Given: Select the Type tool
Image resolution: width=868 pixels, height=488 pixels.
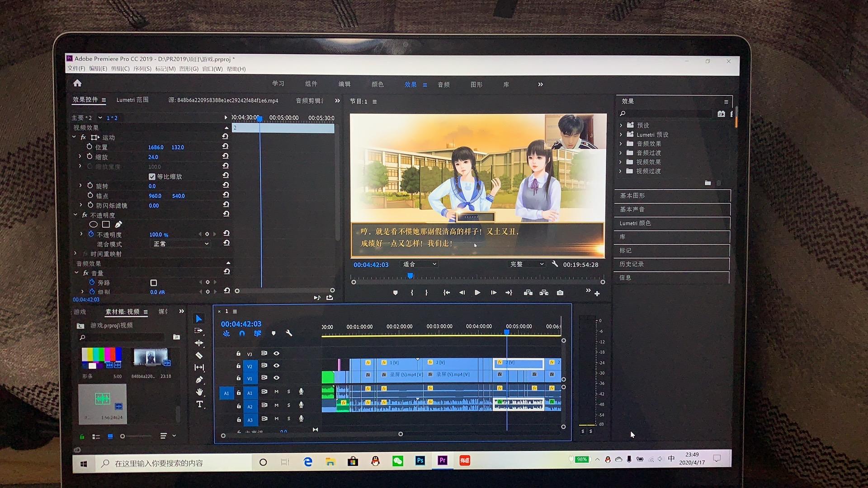Looking at the screenshot, I should point(199,404).
